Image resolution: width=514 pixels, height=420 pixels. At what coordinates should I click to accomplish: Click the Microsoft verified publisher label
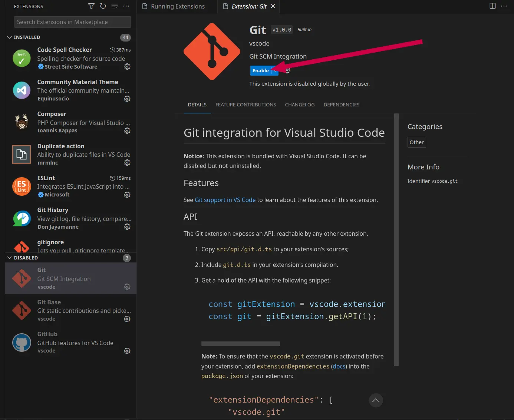point(57,195)
